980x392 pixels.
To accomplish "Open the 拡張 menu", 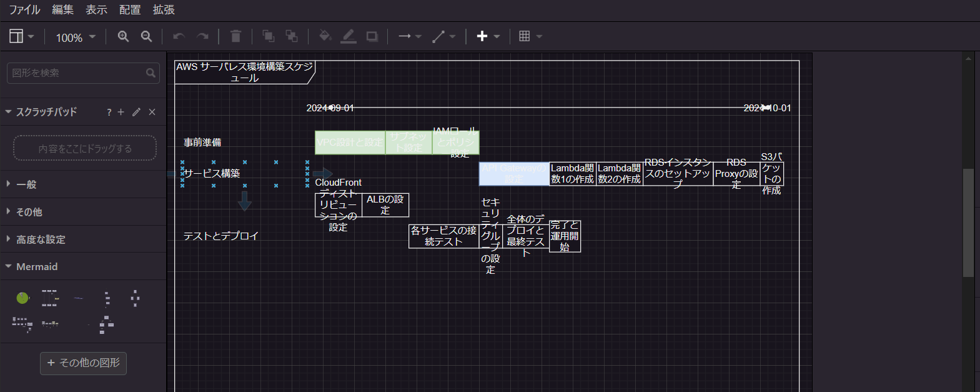I will pos(164,10).
